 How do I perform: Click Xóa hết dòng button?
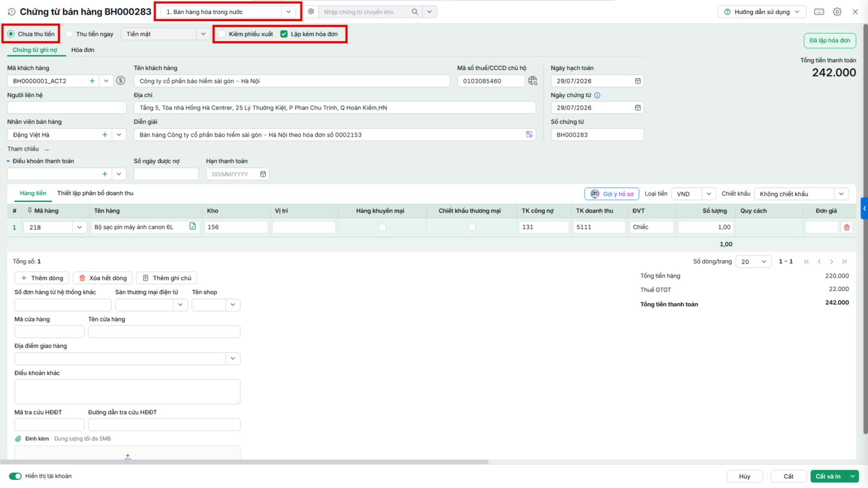(103, 278)
